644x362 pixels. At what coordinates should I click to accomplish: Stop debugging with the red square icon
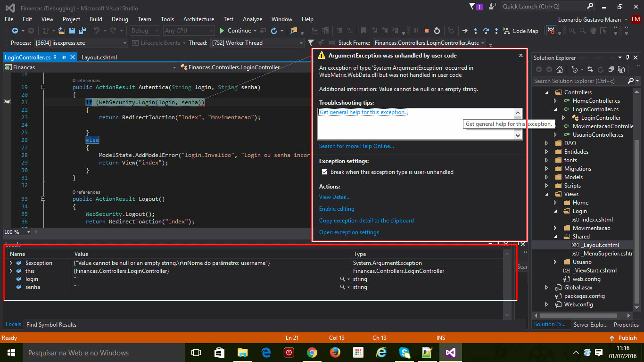click(427, 31)
